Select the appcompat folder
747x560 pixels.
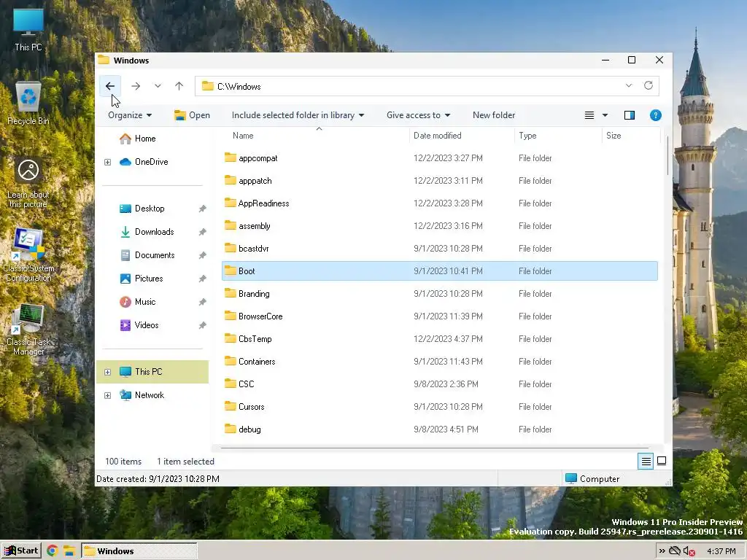pos(440,158)
